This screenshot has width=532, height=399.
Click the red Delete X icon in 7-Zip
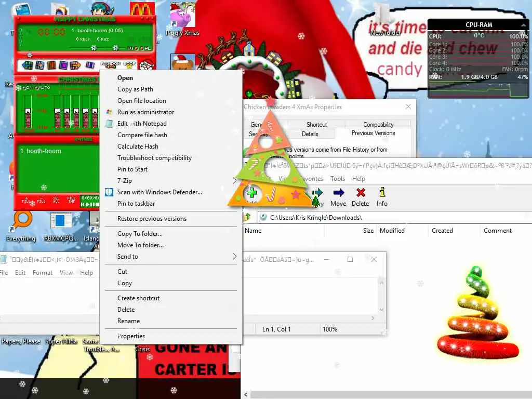pyautogui.click(x=361, y=193)
